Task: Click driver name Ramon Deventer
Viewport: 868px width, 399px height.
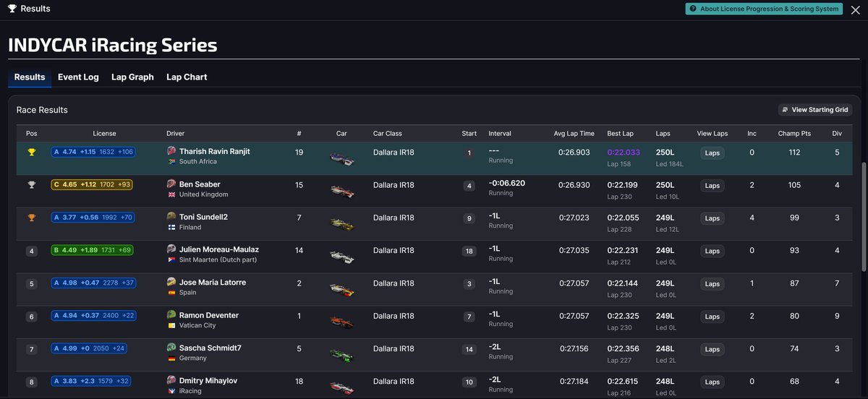Action: (x=209, y=315)
